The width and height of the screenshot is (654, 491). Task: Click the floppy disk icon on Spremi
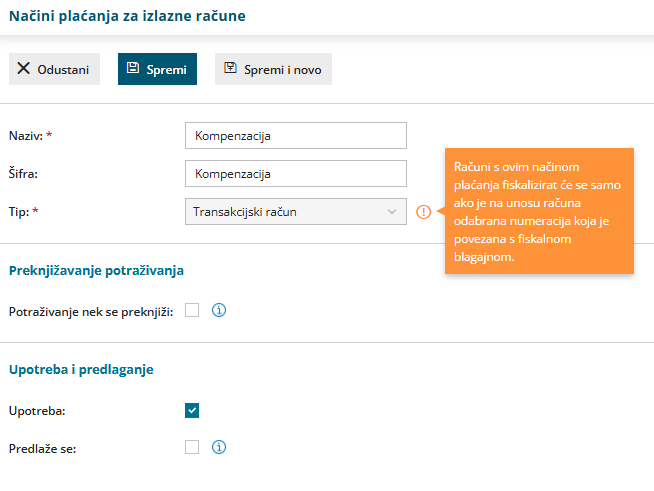(133, 69)
